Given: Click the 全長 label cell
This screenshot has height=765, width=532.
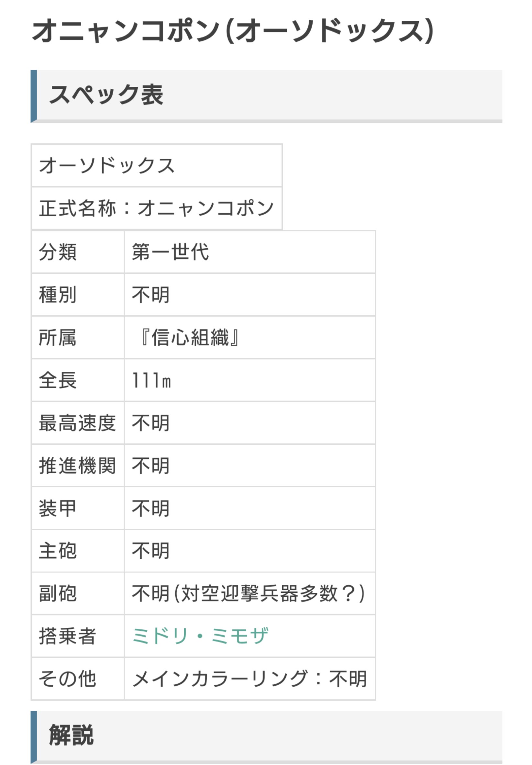Looking at the screenshot, I should click(78, 380).
